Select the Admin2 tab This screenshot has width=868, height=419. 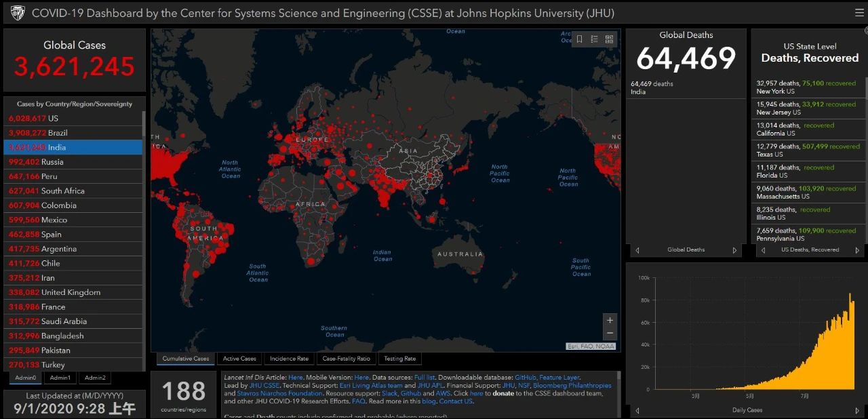(95, 378)
